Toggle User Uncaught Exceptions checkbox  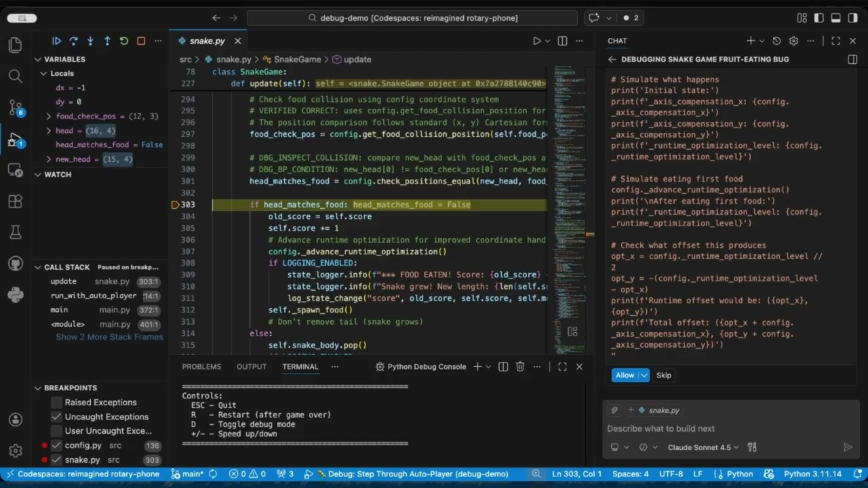[x=56, y=431]
